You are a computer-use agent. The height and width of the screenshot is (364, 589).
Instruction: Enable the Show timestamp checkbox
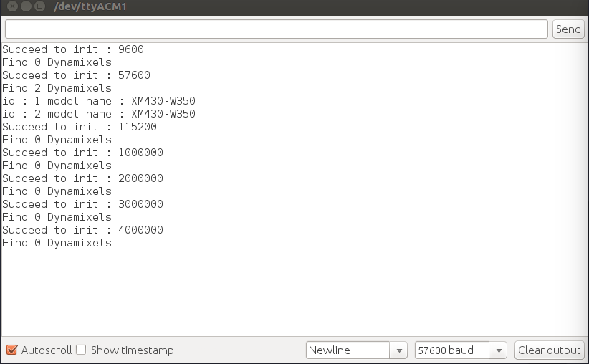pos(82,350)
